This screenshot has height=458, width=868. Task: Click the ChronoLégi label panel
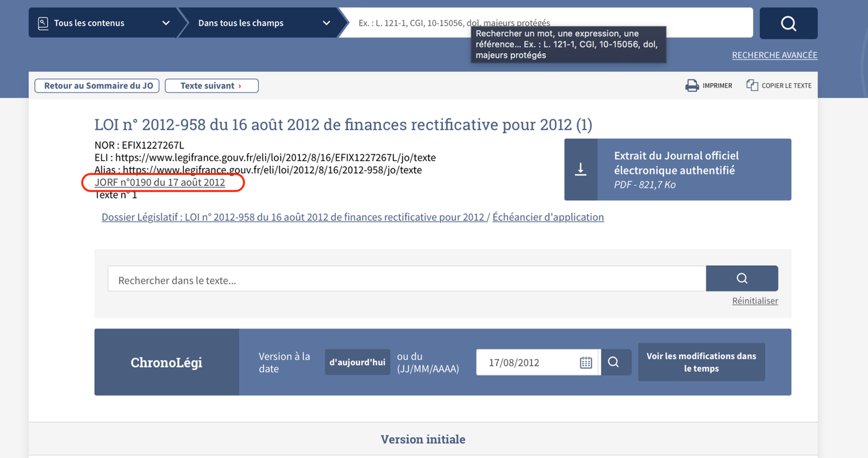coord(166,362)
